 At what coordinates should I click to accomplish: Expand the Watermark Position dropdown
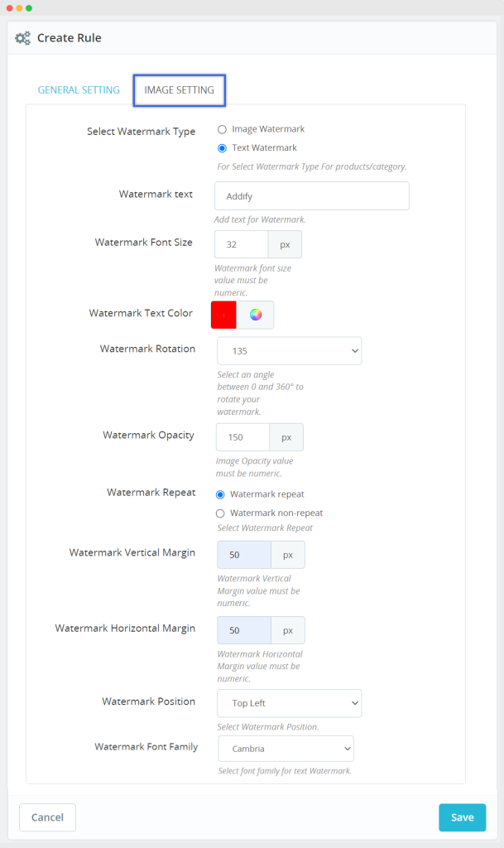tap(289, 703)
